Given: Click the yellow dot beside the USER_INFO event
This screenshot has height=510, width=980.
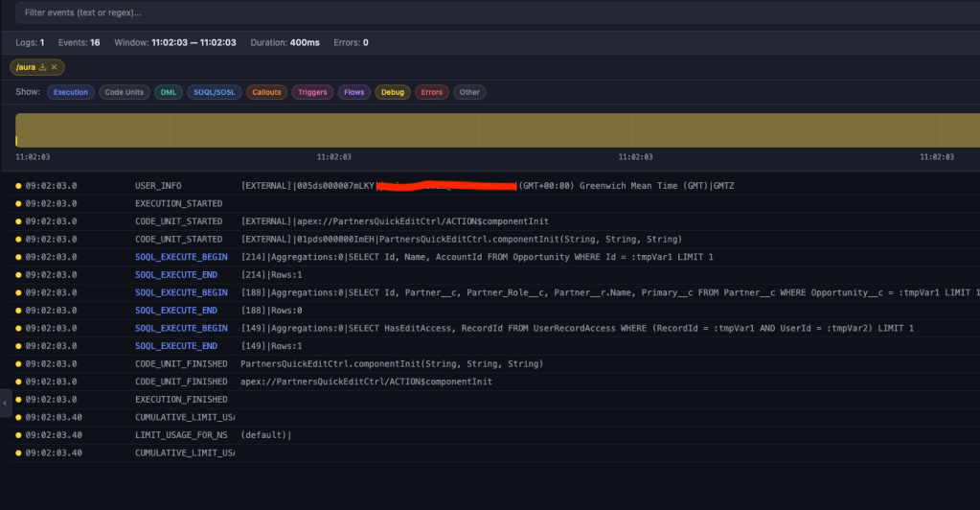Looking at the screenshot, I should [x=18, y=186].
